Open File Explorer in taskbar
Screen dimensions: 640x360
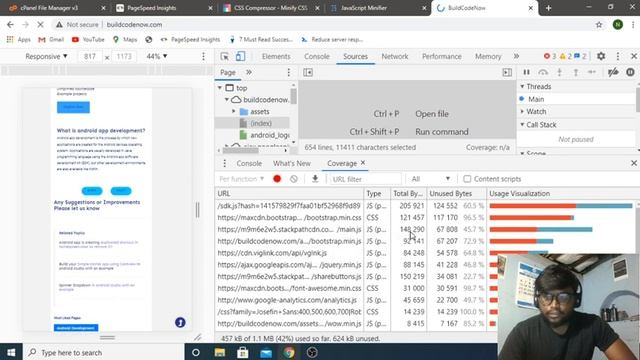pos(220,352)
